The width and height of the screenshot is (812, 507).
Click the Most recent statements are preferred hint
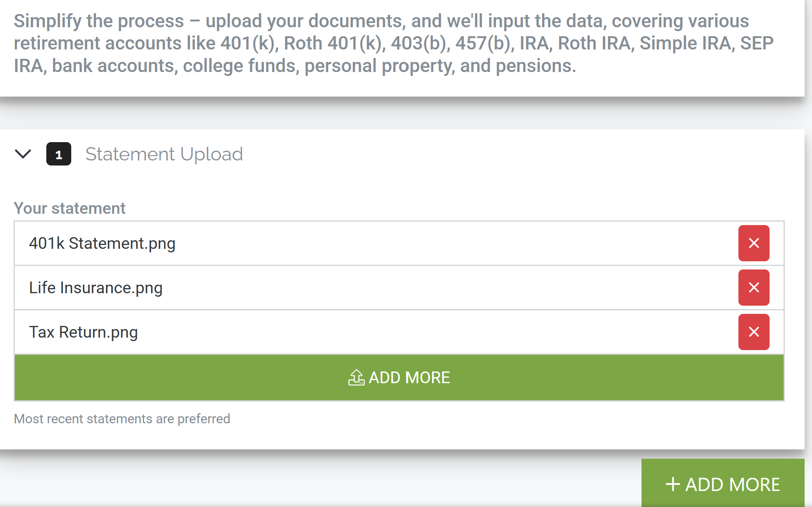click(x=122, y=419)
